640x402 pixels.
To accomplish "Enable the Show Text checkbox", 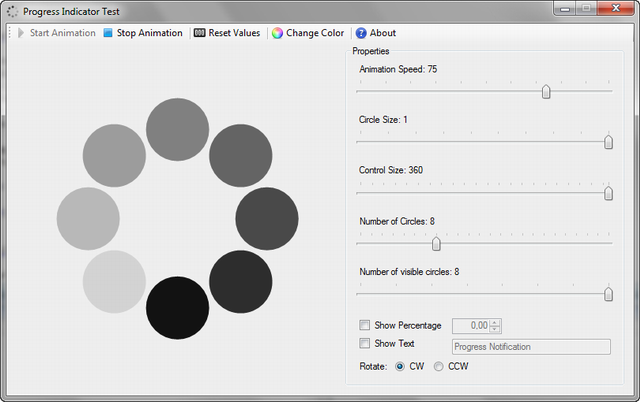I will [x=364, y=343].
